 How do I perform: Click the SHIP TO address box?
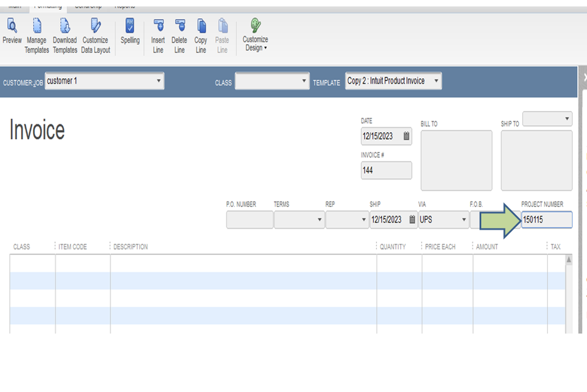(536, 160)
